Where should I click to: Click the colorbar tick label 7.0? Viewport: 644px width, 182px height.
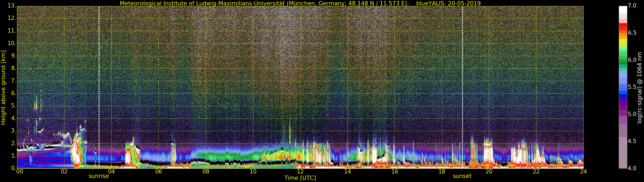[632, 6]
